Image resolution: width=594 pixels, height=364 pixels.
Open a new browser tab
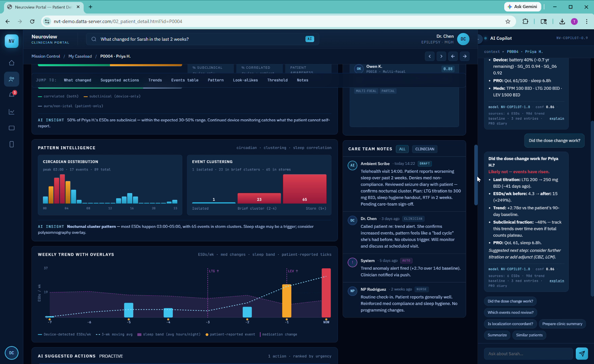pos(90,7)
